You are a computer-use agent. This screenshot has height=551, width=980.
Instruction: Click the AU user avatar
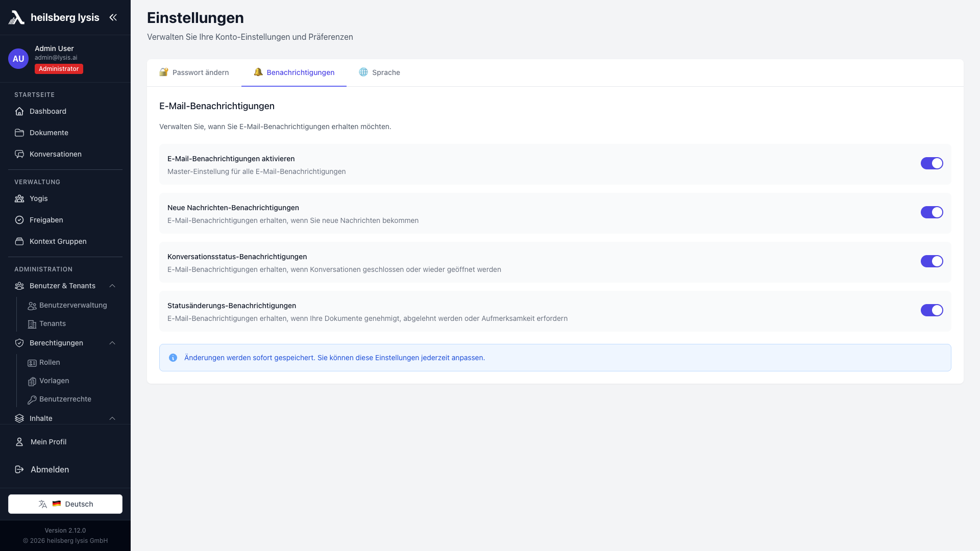pos(18,59)
